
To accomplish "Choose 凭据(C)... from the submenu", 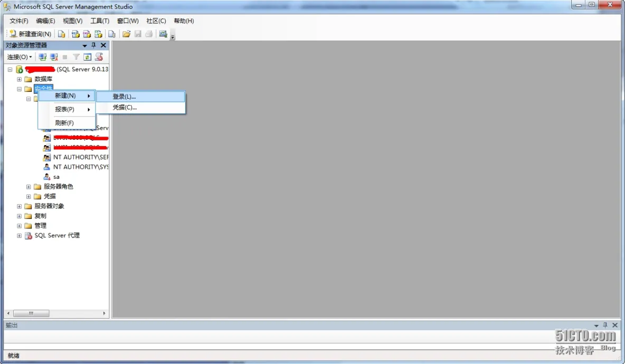I will tap(141, 108).
